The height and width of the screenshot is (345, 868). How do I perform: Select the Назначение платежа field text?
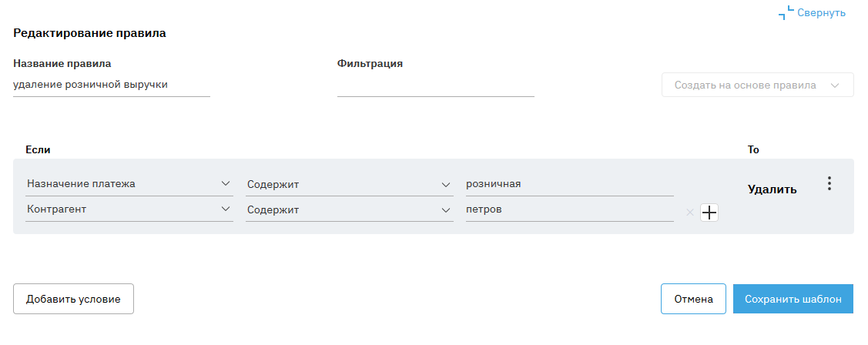point(81,184)
